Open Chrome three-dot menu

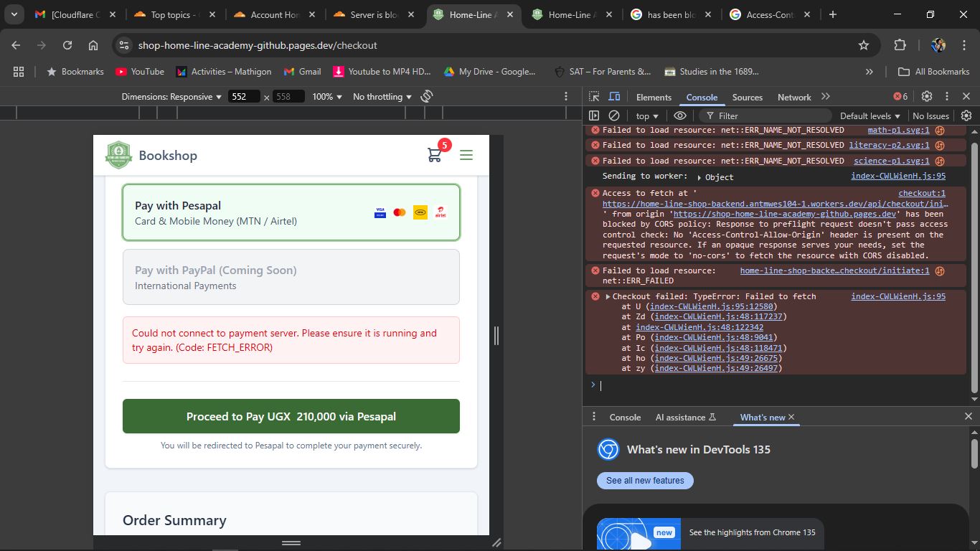tap(963, 45)
